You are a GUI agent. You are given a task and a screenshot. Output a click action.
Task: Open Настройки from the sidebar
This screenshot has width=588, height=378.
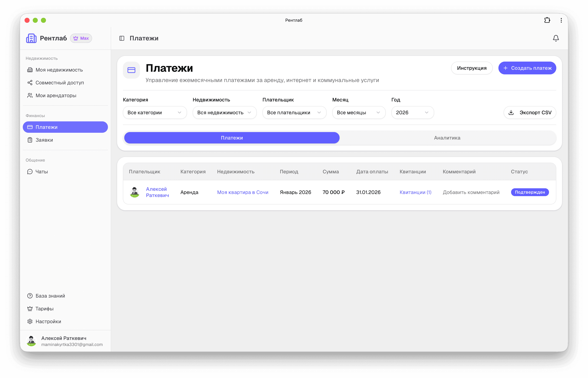click(x=48, y=321)
